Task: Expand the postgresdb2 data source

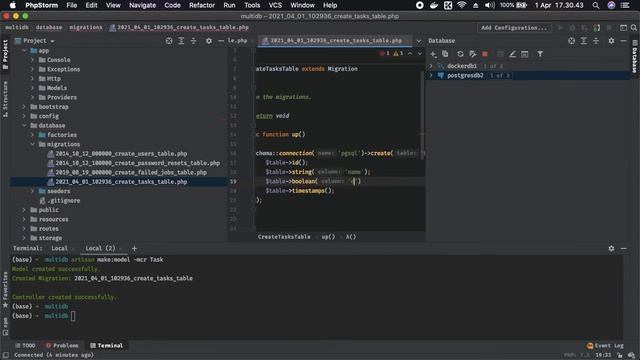Action: [x=431, y=76]
